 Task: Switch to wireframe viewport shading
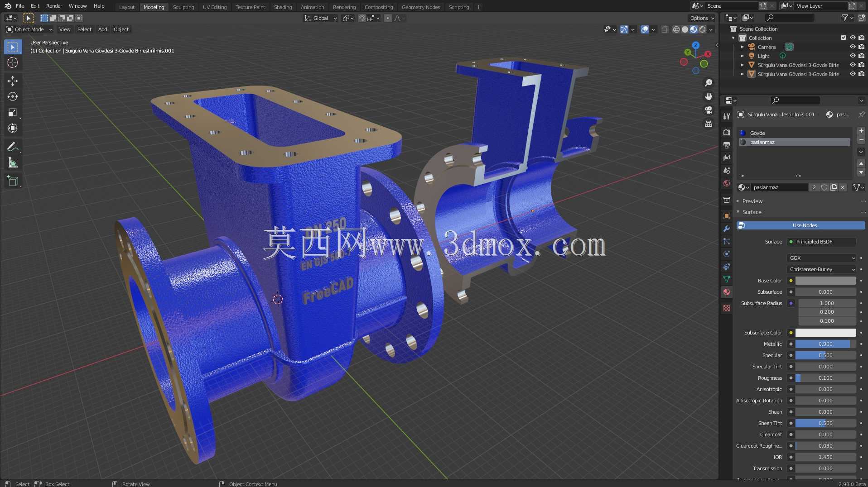pyautogui.click(x=676, y=29)
